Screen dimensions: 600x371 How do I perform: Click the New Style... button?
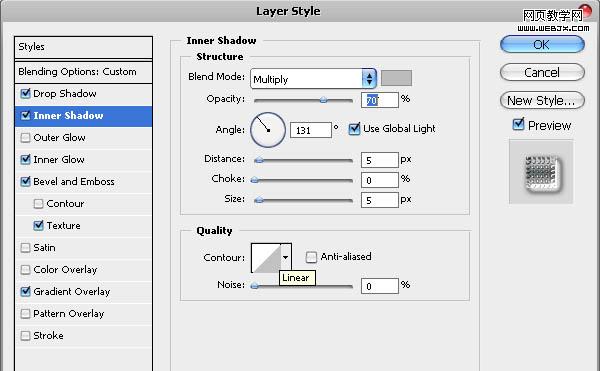tap(542, 101)
